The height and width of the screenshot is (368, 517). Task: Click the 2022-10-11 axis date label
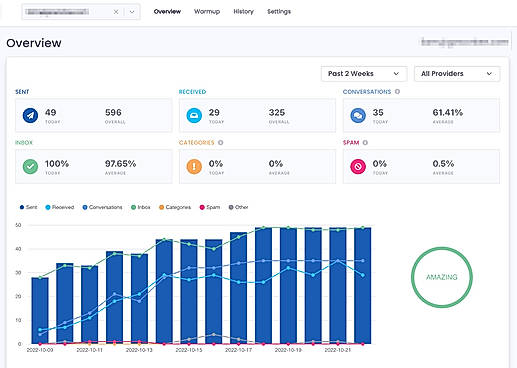89,350
